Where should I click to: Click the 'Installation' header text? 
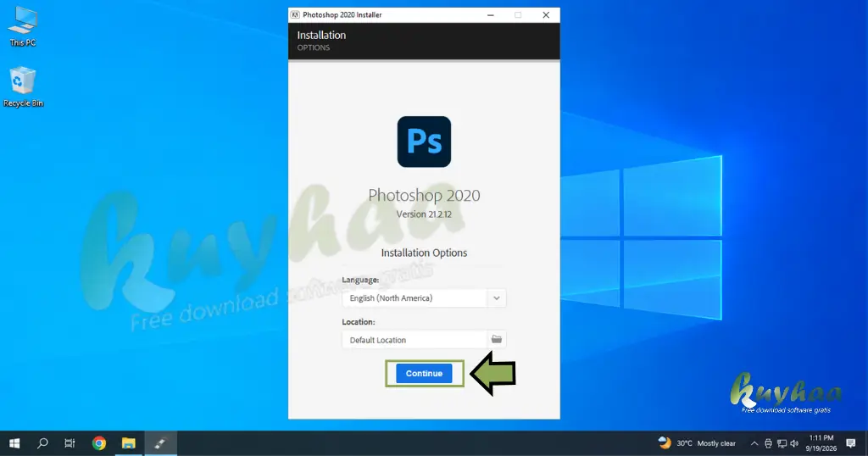(321, 35)
